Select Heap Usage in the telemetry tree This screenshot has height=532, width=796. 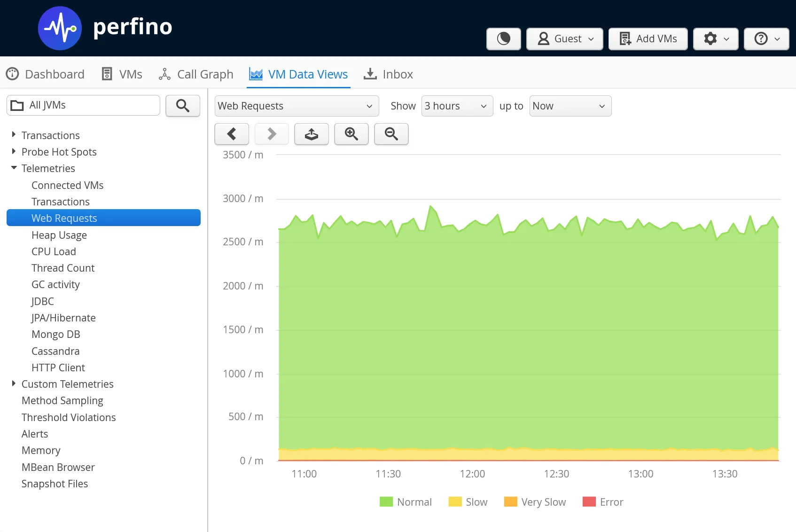(x=59, y=235)
